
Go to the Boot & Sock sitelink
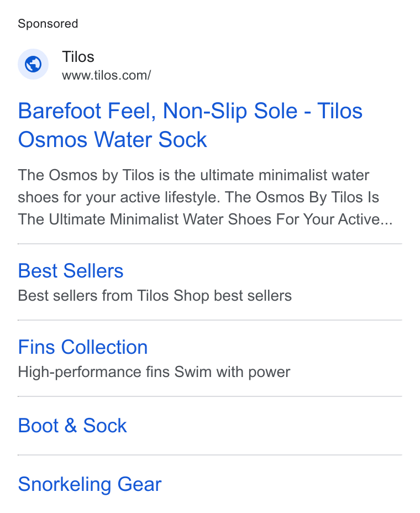pyautogui.click(x=72, y=426)
